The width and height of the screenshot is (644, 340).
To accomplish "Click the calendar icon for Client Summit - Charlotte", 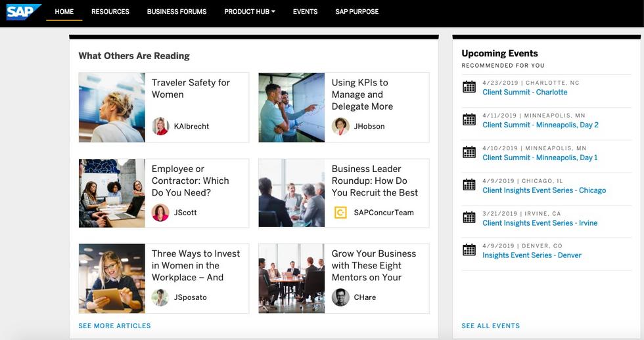I will point(469,87).
